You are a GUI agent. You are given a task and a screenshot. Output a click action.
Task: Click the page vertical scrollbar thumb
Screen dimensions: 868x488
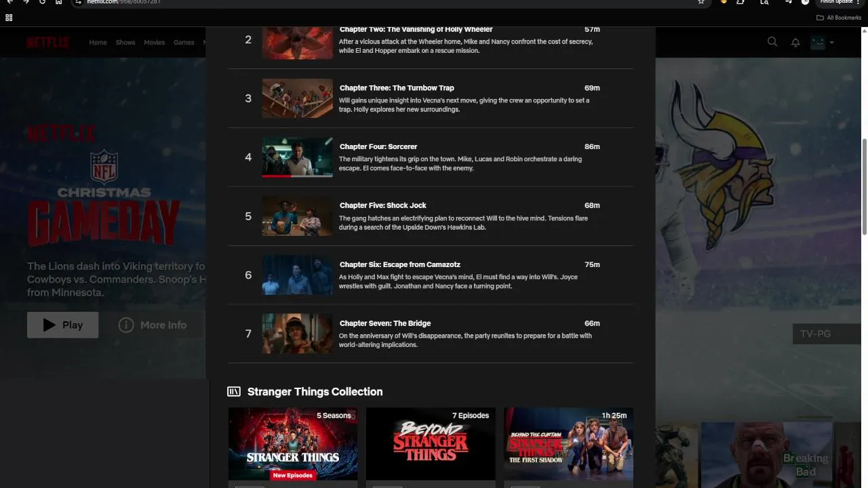tap(864, 187)
